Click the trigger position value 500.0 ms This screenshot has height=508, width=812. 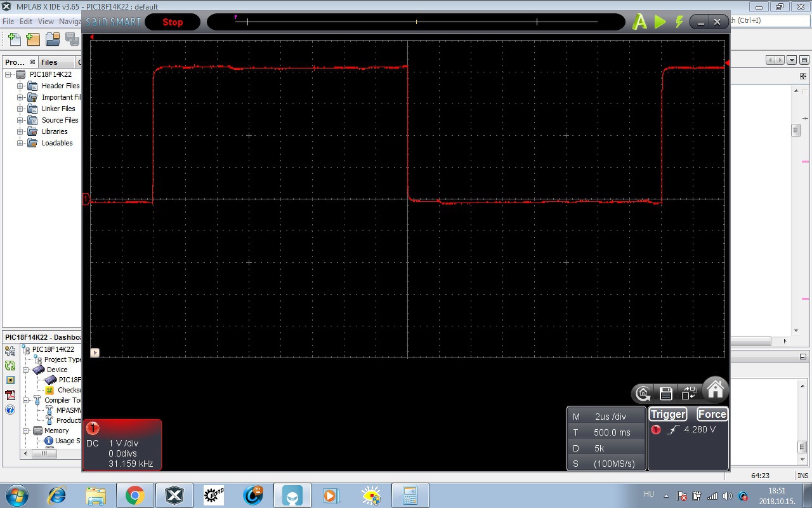tap(612, 432)
